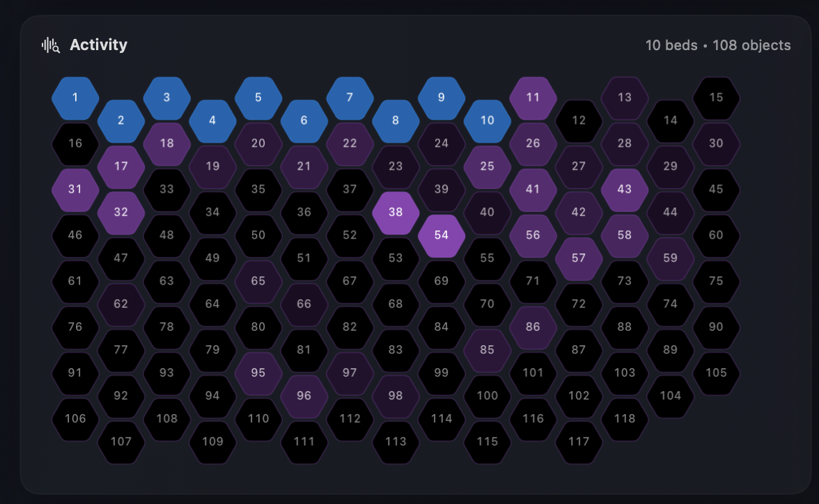
Task: Select purple hexagon 86
Action: [533, 327]
